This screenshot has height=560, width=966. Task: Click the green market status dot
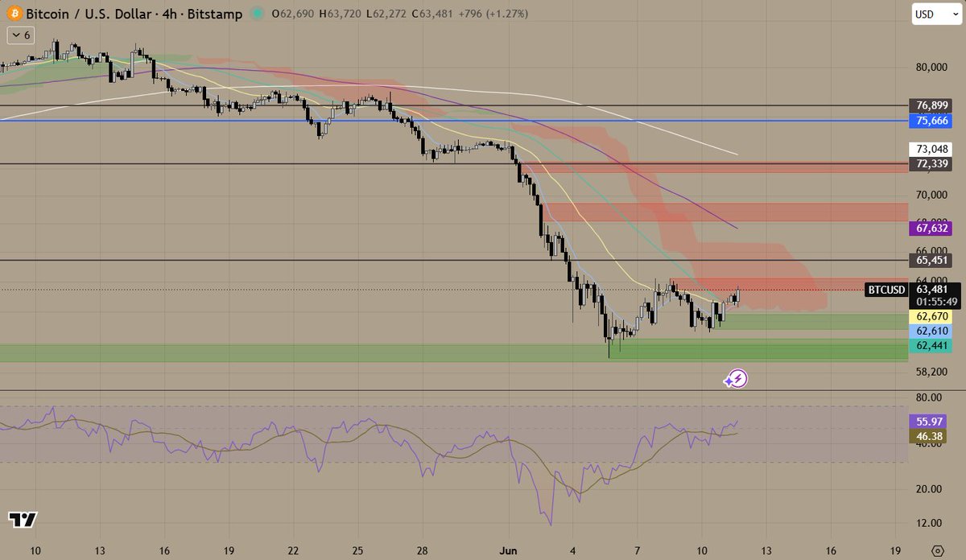(257, 14)
